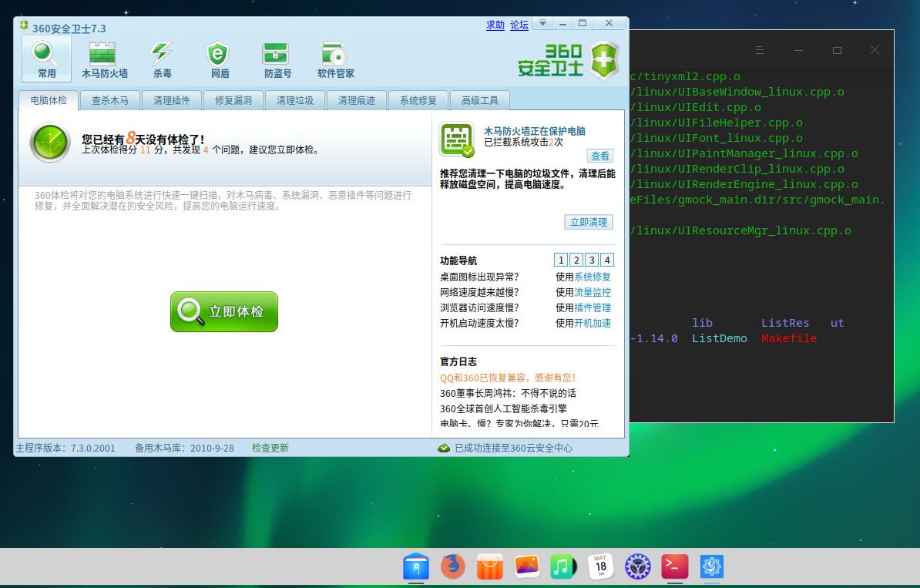
Task: Switch to the 系统修复 tab
Action: click(x=418, y=100)
